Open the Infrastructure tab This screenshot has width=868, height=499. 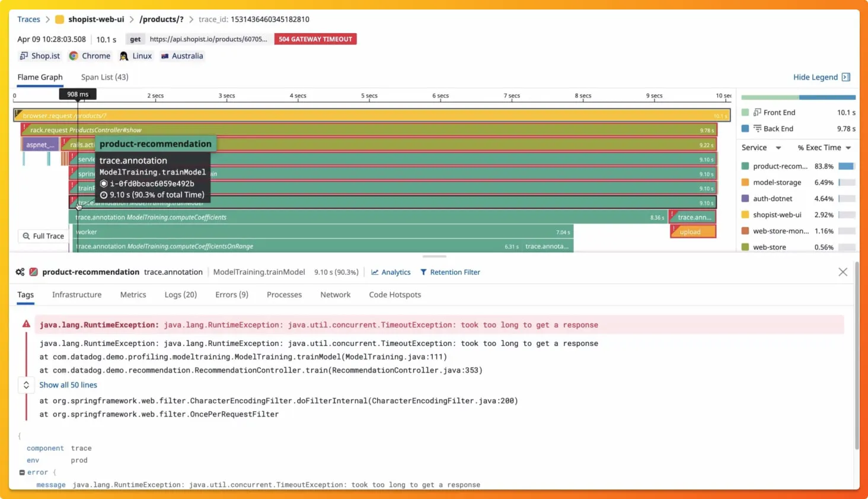76,295
